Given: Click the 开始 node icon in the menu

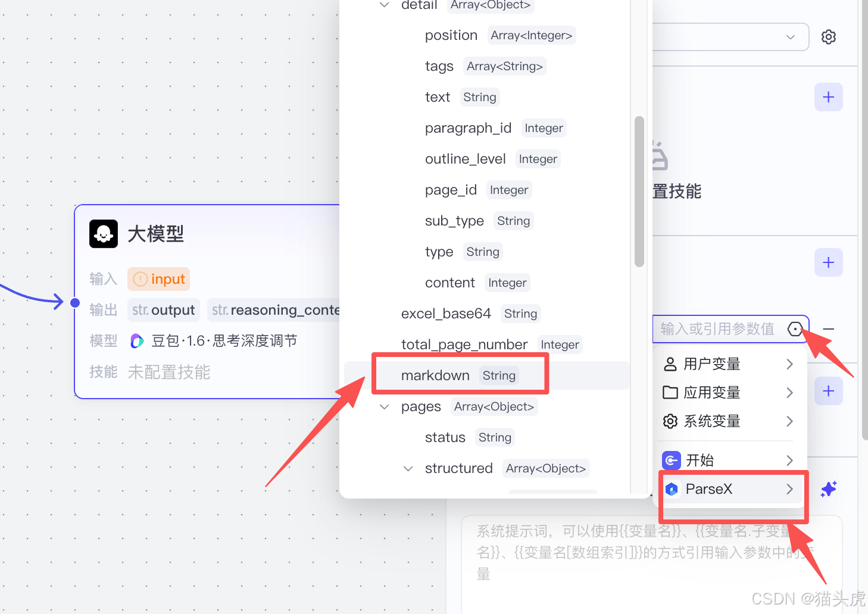Looking at the screenshot, I should point(670,460).
